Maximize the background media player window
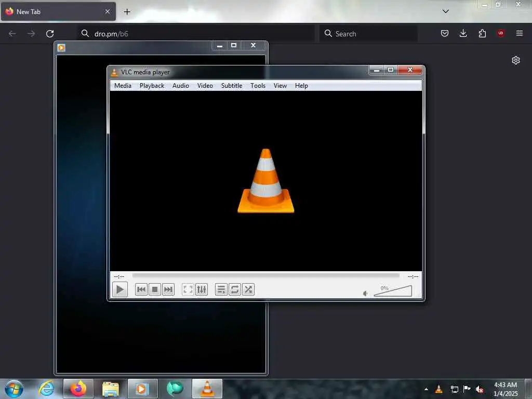This screenshot has height=399, width=532. [234, 46]
